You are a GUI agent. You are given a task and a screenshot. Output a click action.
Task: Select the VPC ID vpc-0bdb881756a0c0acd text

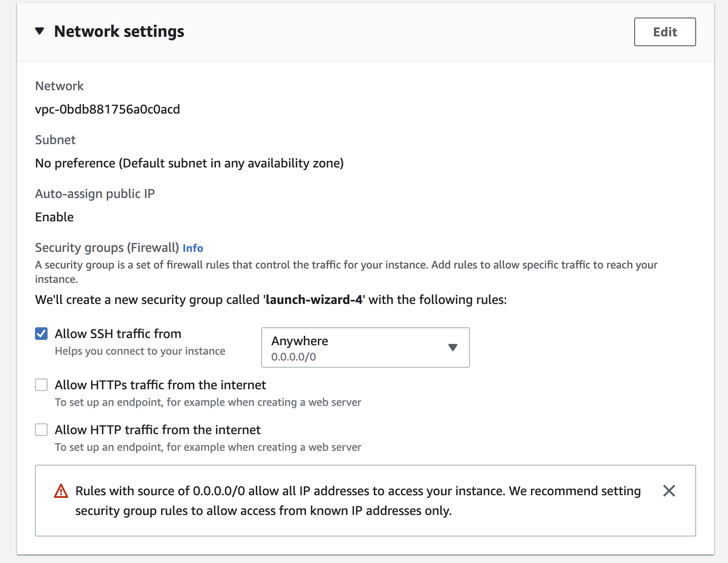(x=107, y=109)
